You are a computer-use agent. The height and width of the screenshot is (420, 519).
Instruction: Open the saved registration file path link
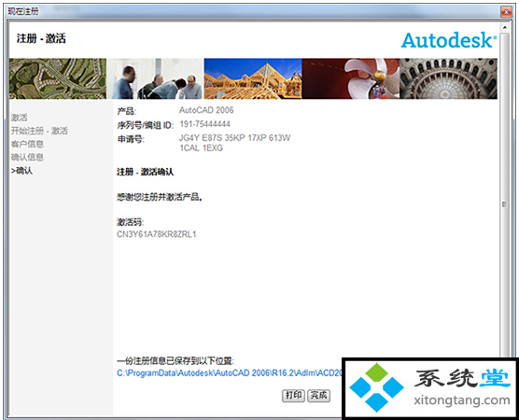[x=230, y=373]
